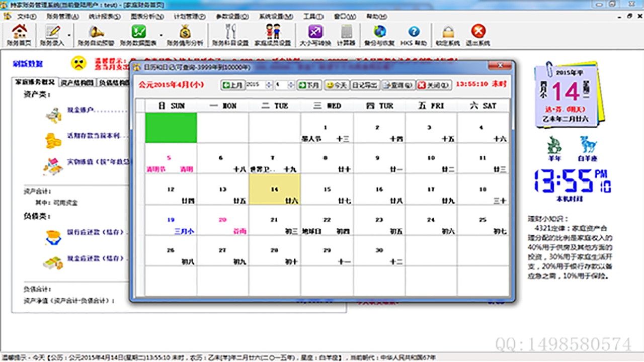Switch to the 资产结构图 tab
Image resolution: width=644 pixels, height=362 pixels.
pos(77,82)
